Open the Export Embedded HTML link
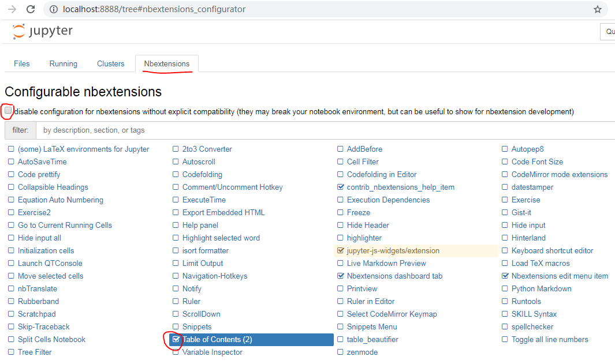 [223, 212]
